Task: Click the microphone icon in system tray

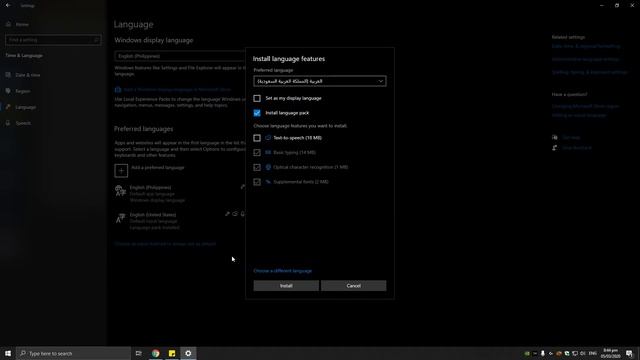Action: point(542,353)
